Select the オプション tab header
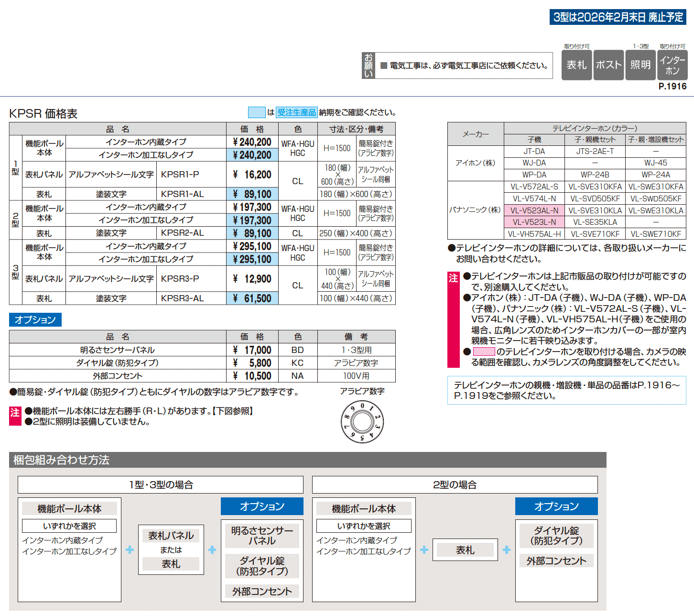694x616 pixels. point(35,319)
